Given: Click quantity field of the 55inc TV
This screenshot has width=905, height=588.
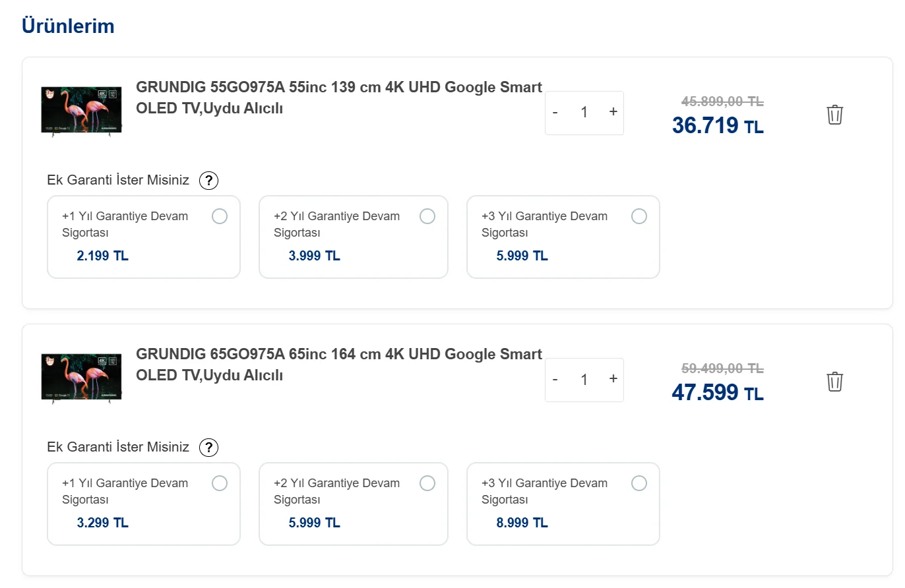Looking at the screenshot, I should click(x=584, y=113).
